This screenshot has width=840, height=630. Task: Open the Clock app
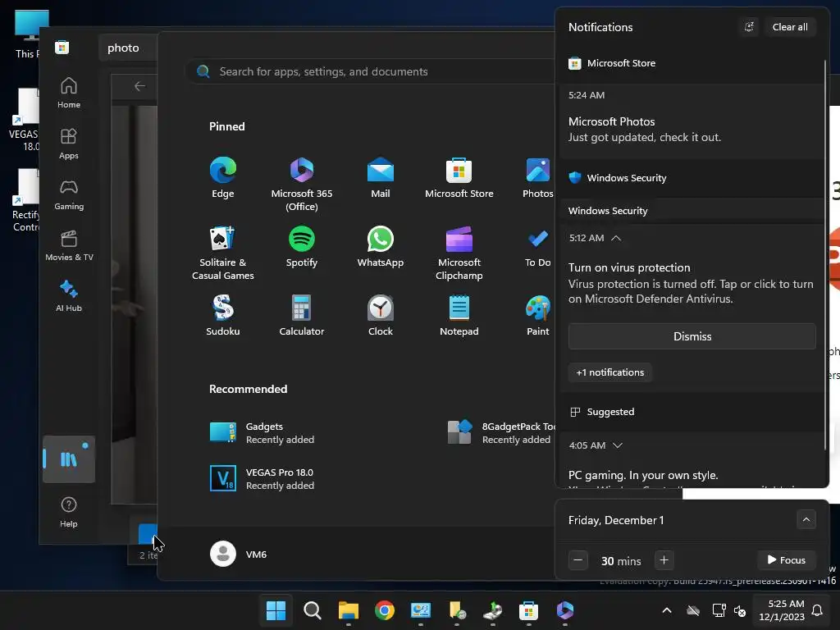click(381, 316)
